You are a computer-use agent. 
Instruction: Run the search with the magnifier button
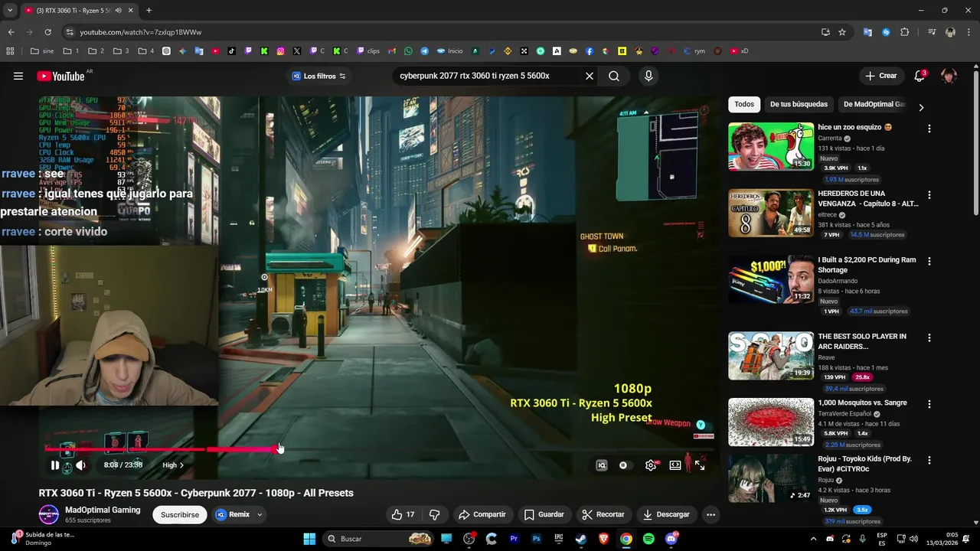coord(614,76)
